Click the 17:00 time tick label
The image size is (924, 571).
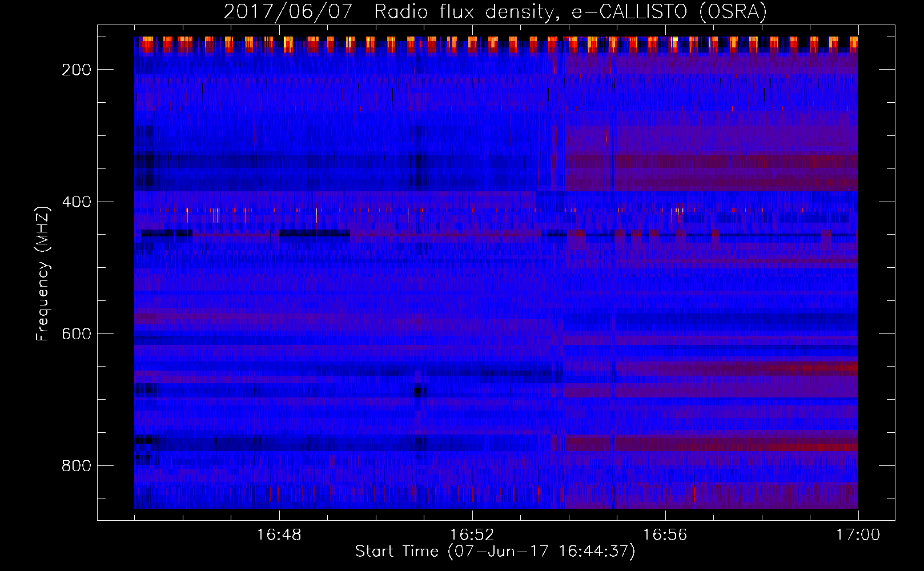click(858, 535)
